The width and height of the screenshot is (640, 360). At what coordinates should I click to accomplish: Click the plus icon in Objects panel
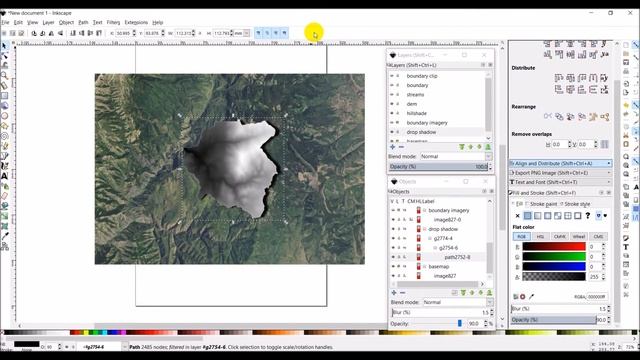pyautogui.click(x=394, y=293)
